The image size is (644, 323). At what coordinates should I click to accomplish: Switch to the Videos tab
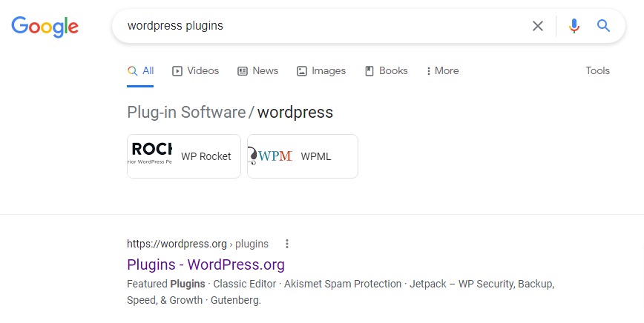tap(196, 71)
